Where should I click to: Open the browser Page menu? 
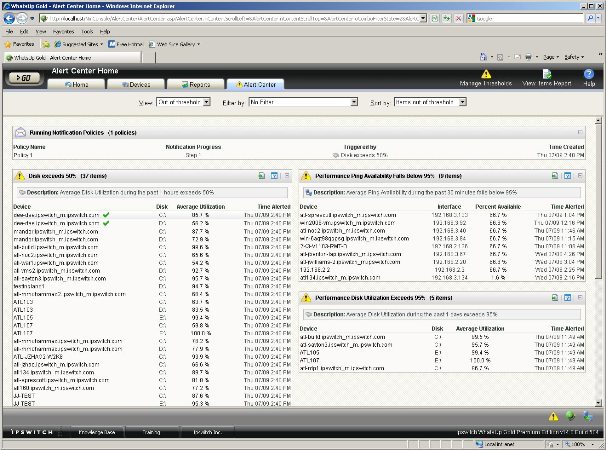(551, 57)
